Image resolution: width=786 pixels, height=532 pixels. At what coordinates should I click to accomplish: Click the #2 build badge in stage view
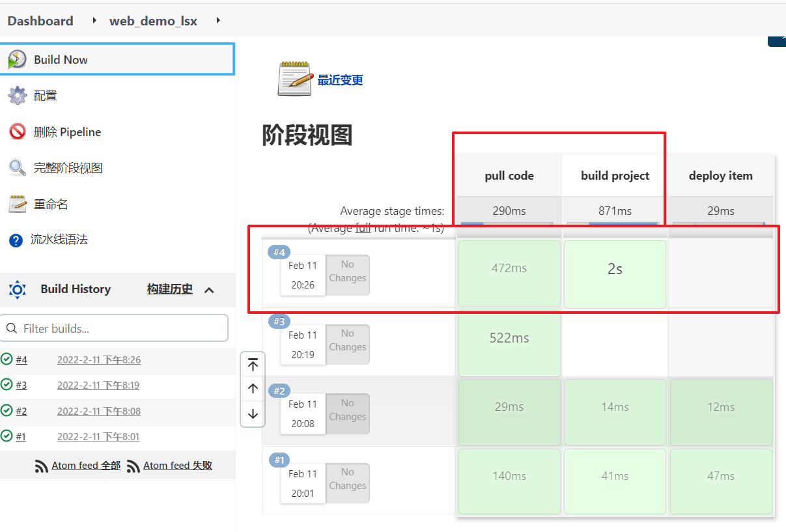279,391
